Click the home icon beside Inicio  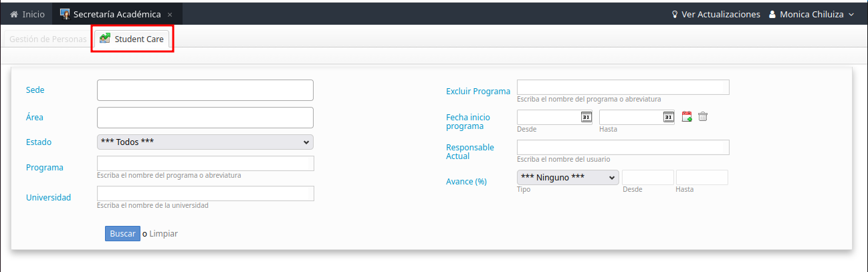13,14
